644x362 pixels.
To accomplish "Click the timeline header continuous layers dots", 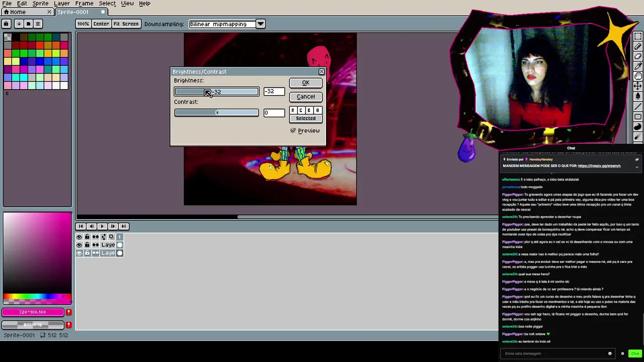I will pyautogui.click(x=95, y=237).
